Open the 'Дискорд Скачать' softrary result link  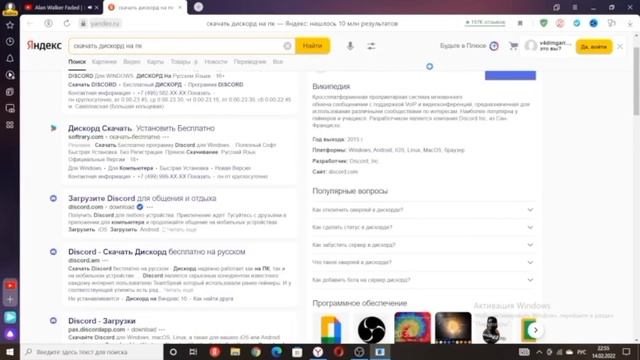click(x=141, y=128)
